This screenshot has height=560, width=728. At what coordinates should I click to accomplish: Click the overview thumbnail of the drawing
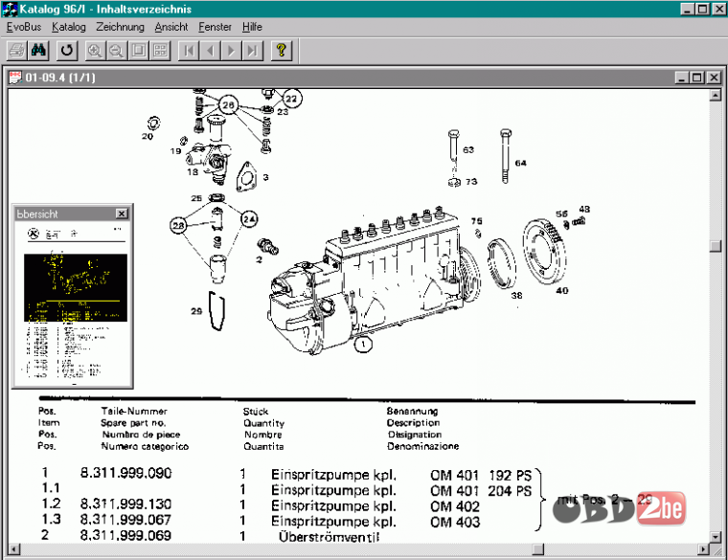pos(76,287)
